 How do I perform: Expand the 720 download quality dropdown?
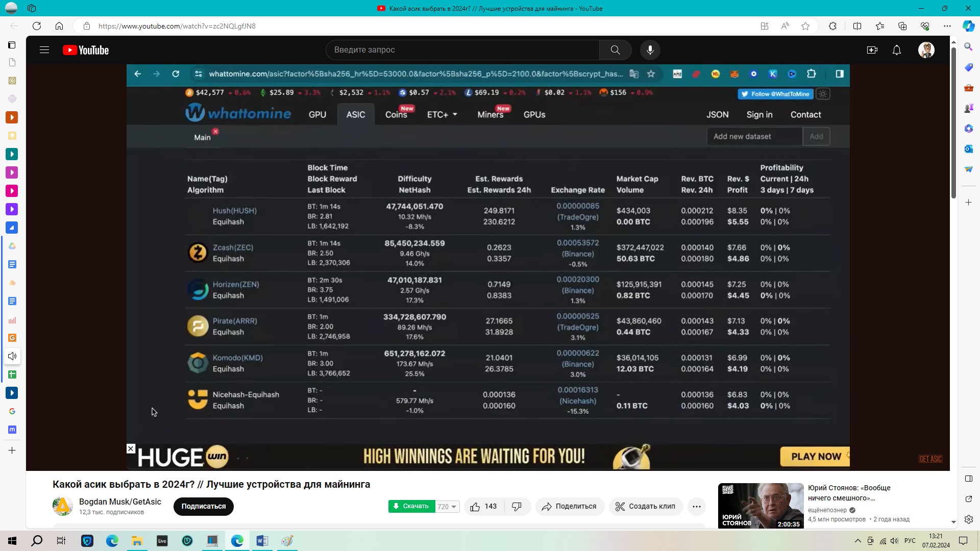coord(447,507)
